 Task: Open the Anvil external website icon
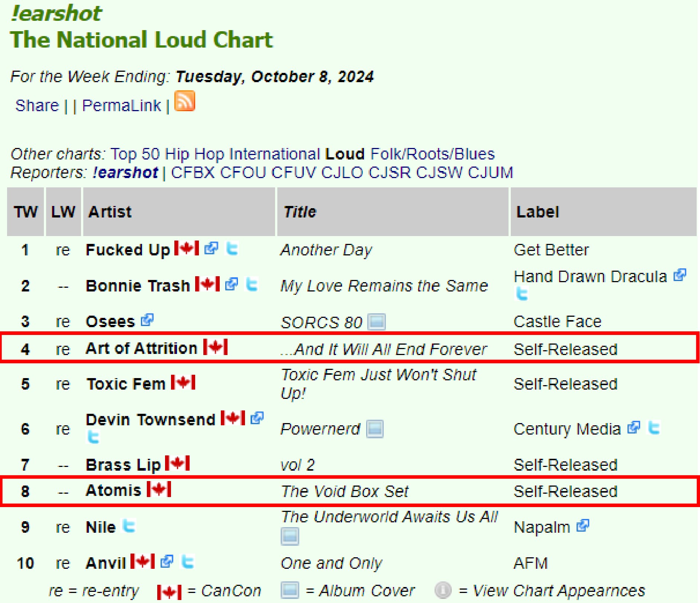click(x=167, y=562)
